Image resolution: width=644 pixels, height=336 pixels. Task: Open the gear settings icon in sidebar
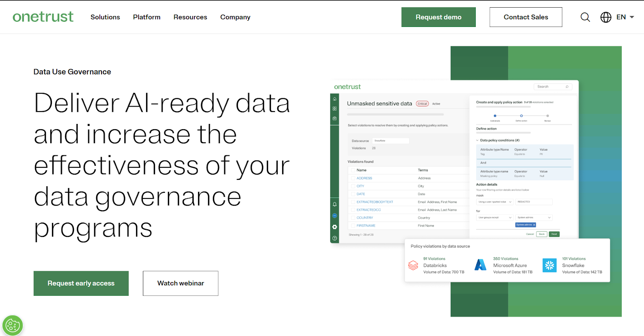tap(334, 227)
